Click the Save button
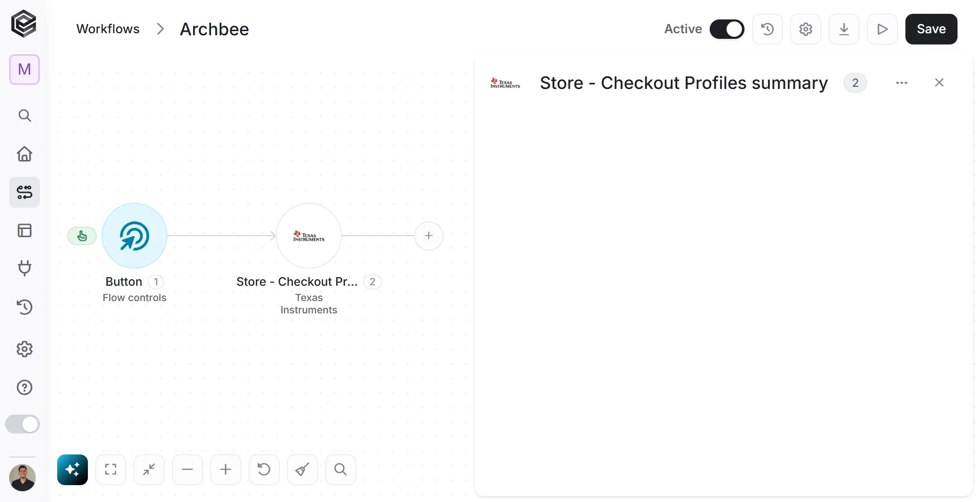This screenshot has height=502, width=980. click(931, 29)
